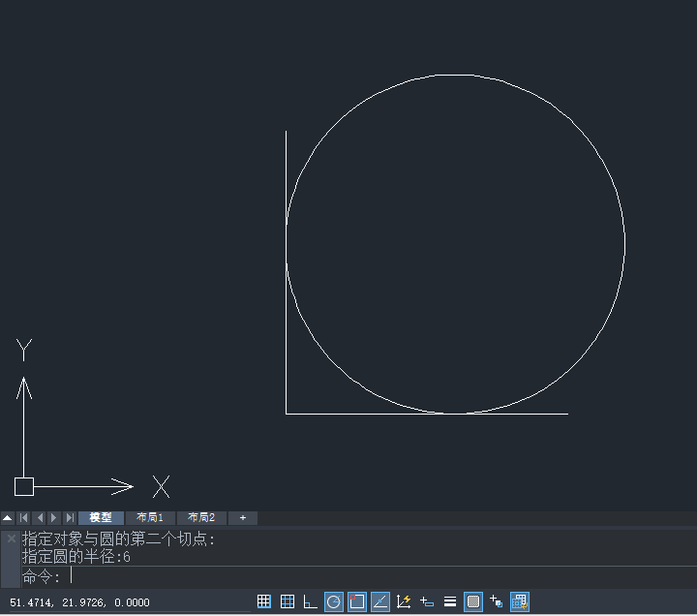Disable object snap with red square icon

[x=357, y=601]
